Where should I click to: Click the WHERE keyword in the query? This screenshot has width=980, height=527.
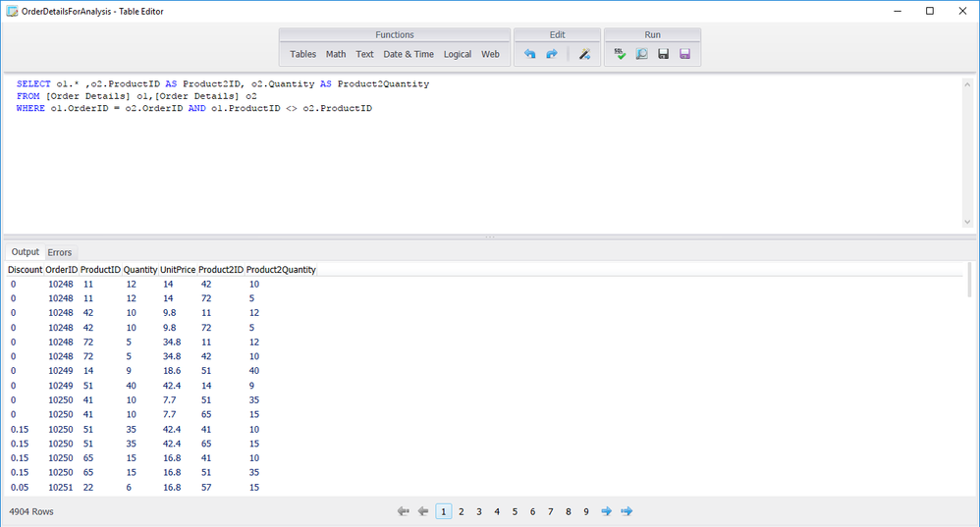pyautogui.click(x=30, y=108)
